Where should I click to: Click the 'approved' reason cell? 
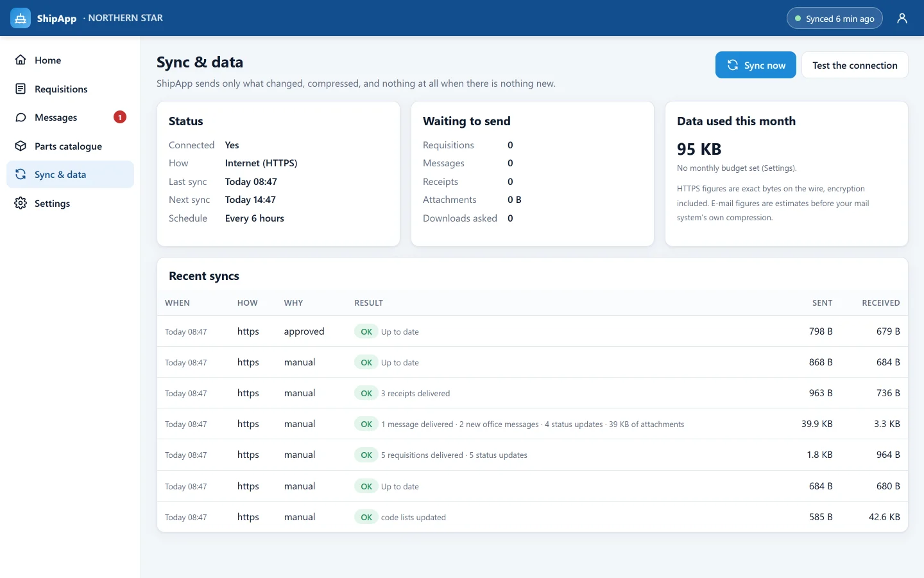click(x=304, y=331)
